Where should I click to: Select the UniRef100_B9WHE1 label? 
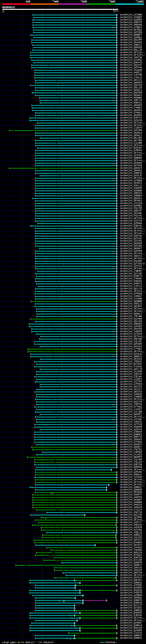[x=131, y=435]
